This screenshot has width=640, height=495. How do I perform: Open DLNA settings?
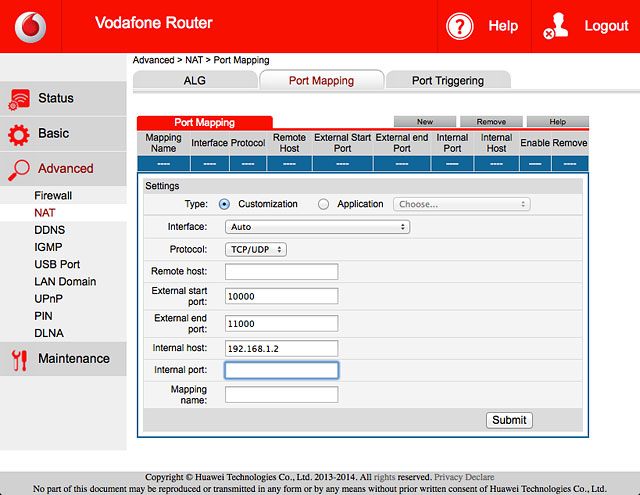click(49, 333)
